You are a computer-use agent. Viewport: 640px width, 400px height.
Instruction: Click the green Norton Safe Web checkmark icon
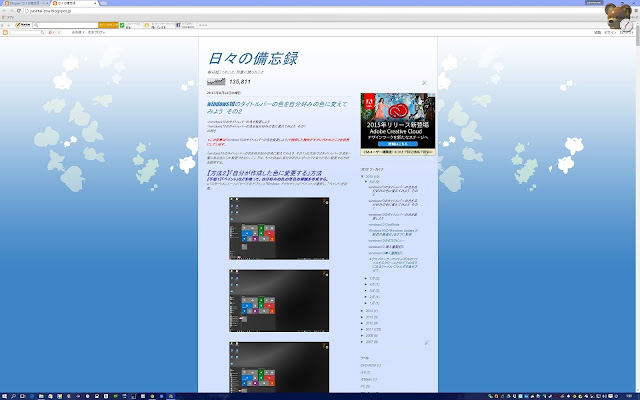tap(122, 25)
